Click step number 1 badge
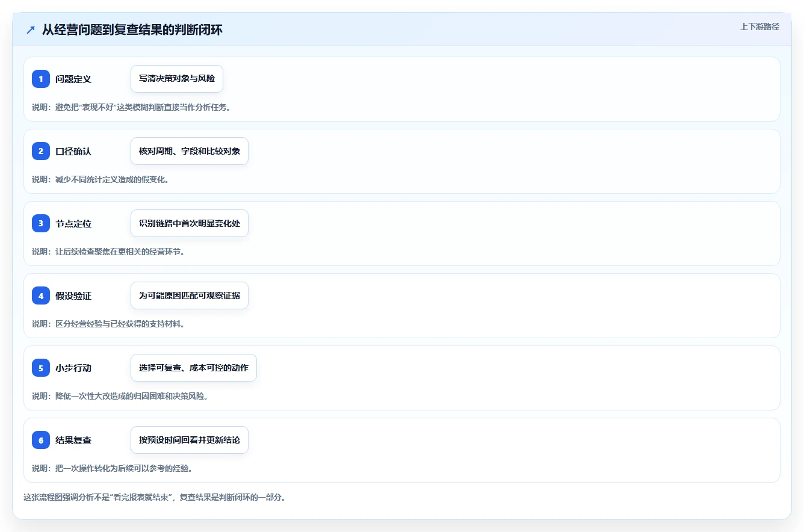The height and width of the screenshot is (532, 804). point(41,79)
